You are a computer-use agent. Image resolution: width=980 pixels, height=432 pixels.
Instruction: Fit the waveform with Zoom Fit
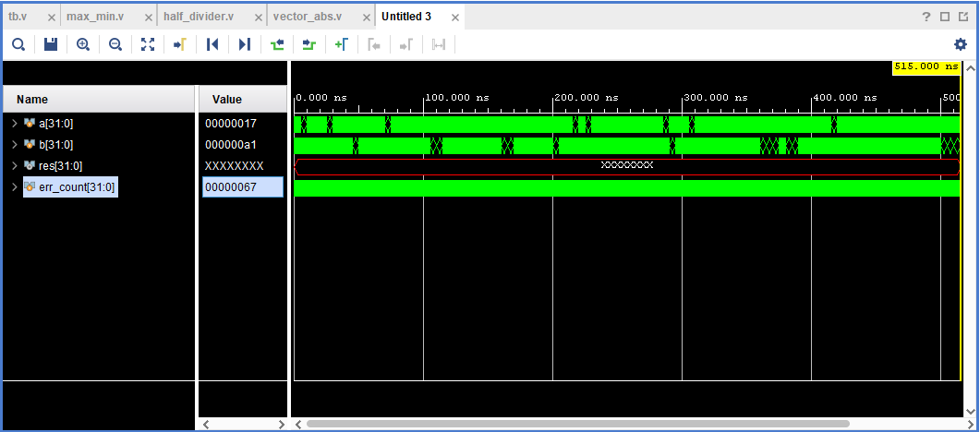pyautogui.click(x=148, y=44)
